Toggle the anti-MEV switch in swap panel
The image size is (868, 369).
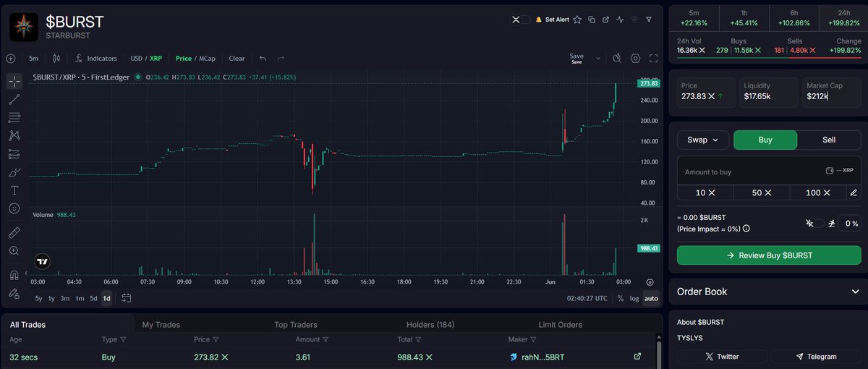tap(814, 224)
